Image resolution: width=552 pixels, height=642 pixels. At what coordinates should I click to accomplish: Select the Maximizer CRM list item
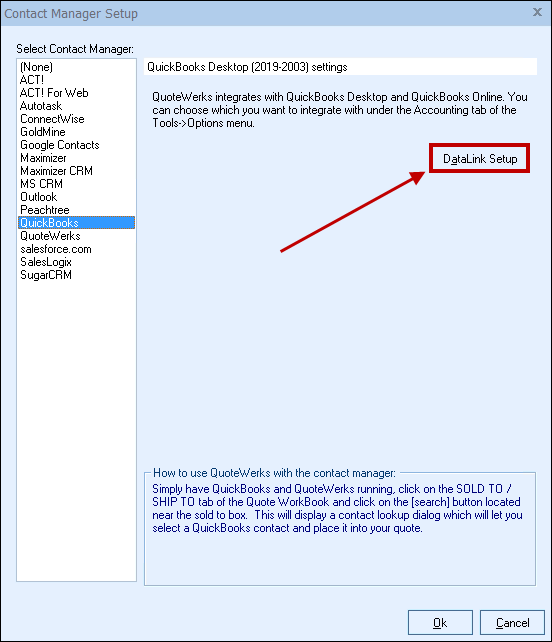click(77, 171)
